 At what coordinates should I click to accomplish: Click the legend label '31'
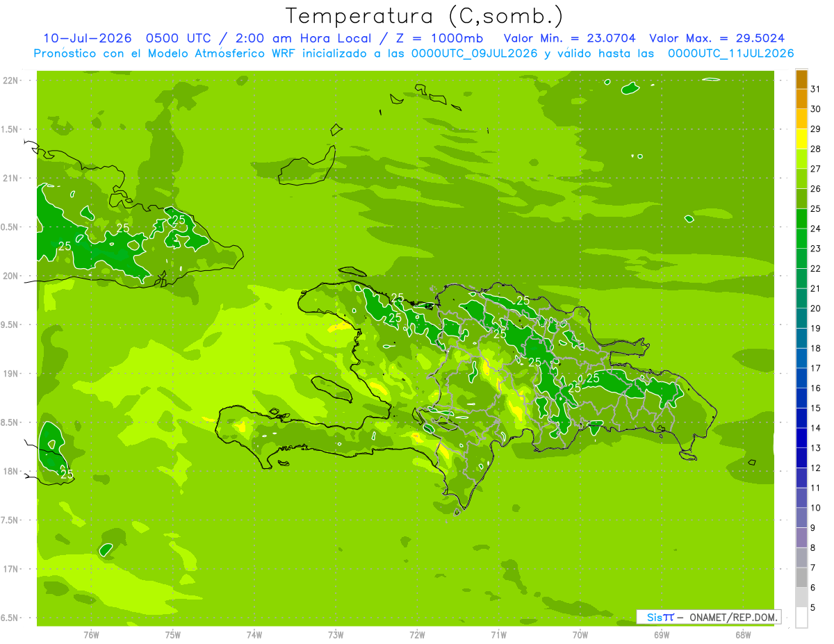[x=816, y=90]
